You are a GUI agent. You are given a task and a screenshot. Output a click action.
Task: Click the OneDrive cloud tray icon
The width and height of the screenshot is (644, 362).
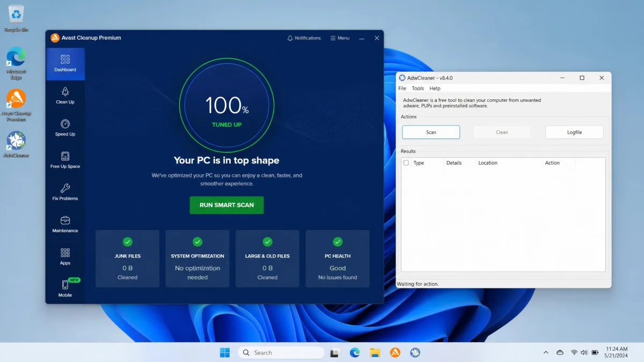pos(560,352)
